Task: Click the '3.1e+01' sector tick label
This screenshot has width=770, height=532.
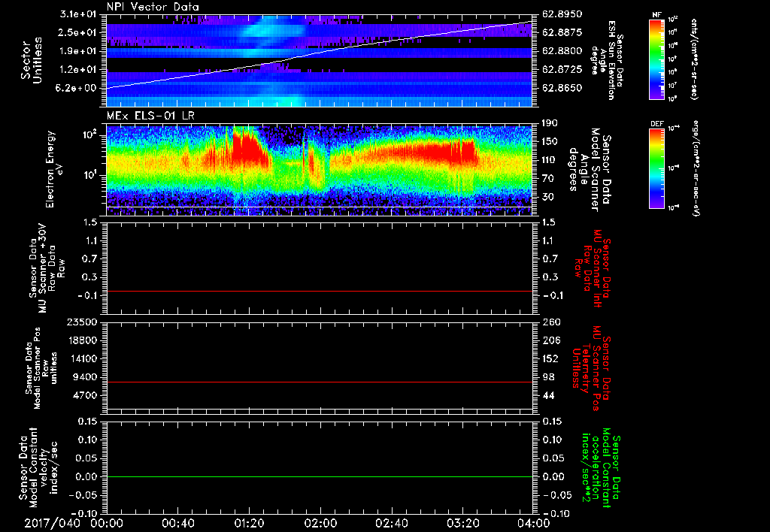Action: 78,14
